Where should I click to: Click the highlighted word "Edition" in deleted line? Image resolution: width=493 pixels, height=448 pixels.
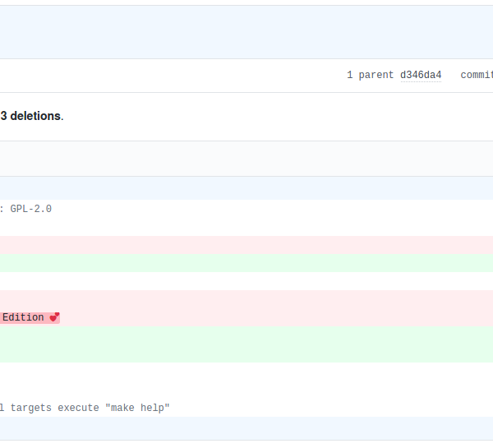pyautogui.click(x=23, y=317)
